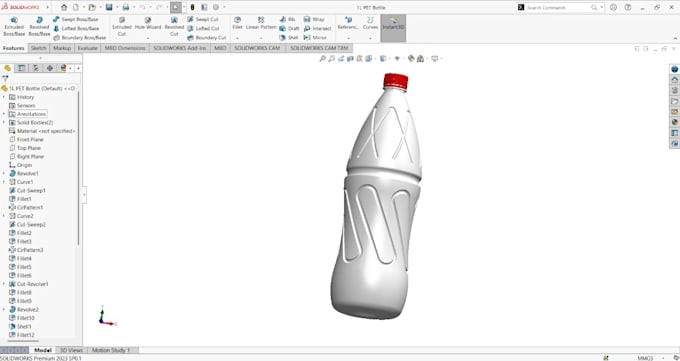
Task: Switch to SOLIDWORKS CAM tab
Action: pyautogui.click(x=257, y=48)
